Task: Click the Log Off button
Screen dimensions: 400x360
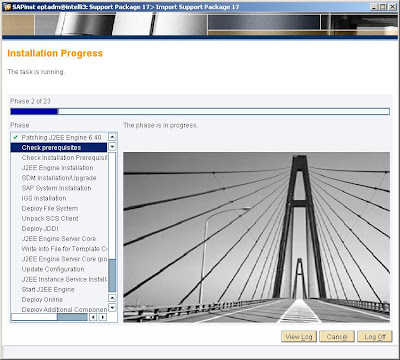Action: pyautogui.click(x=375, y=337)
